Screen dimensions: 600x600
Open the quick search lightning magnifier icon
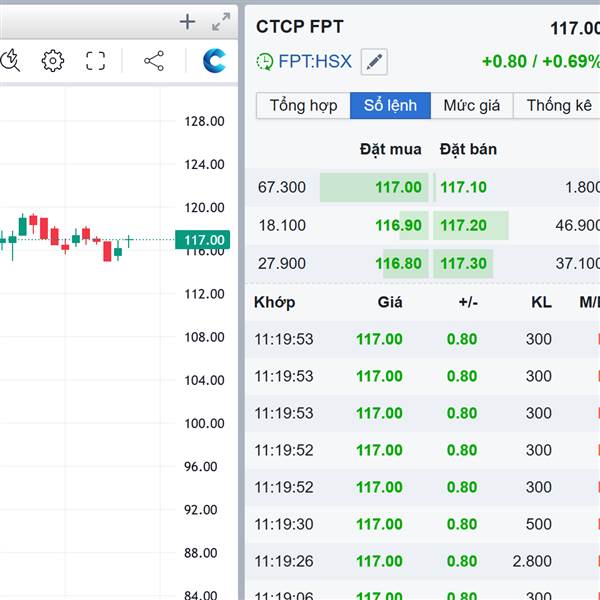tap(10, 60)
